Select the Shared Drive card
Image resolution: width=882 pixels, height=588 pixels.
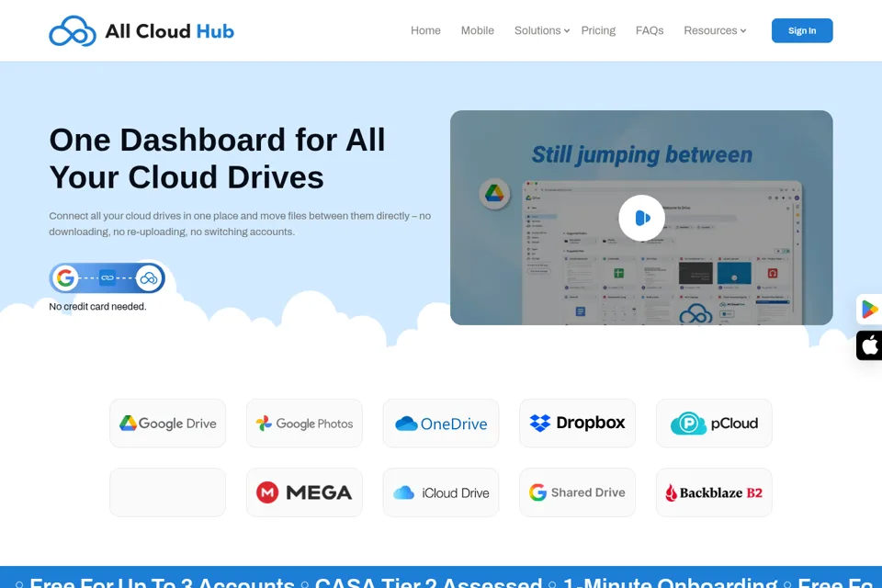coord(577,492)
